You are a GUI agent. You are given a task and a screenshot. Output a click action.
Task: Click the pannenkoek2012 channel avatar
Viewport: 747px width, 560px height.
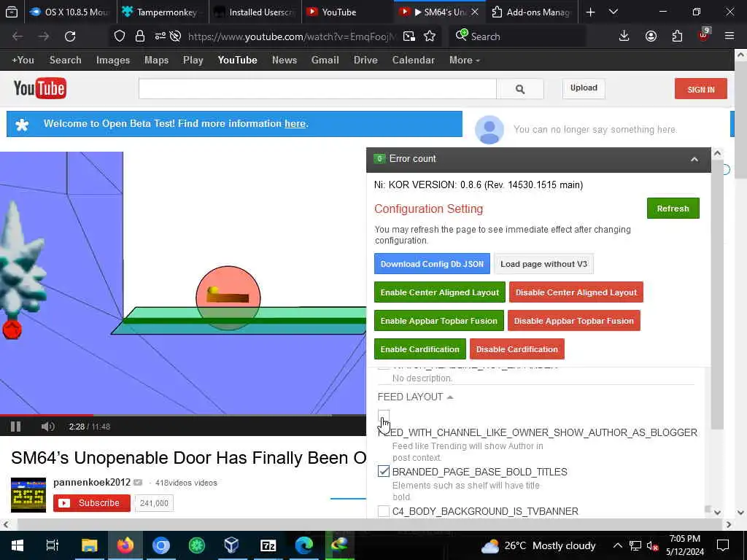[x=28, y=495]
